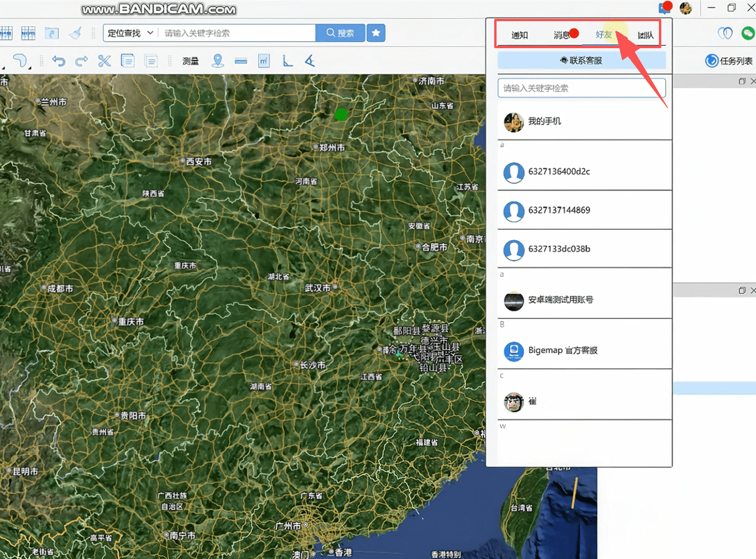This screenshot has width=756, height=559.
Task: Select the protractor angle measure tool
Action: (310, 61)
